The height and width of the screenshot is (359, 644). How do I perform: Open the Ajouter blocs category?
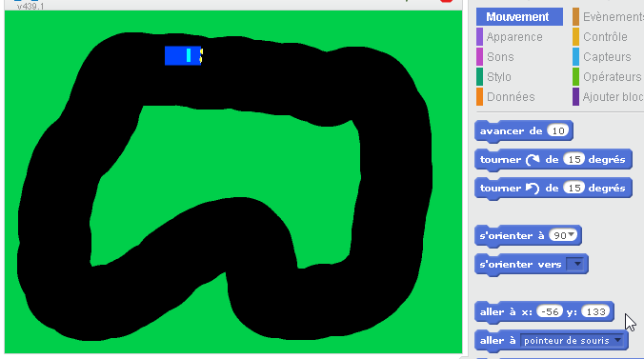613,97
